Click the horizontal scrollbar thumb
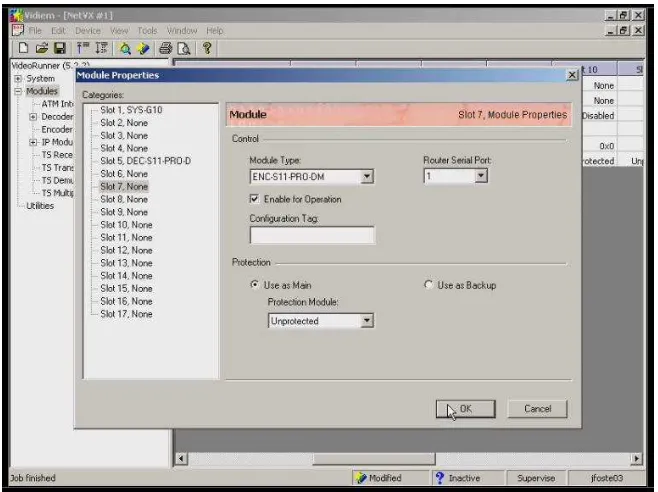This screenshot has width=658, height=492. [374, 458]
